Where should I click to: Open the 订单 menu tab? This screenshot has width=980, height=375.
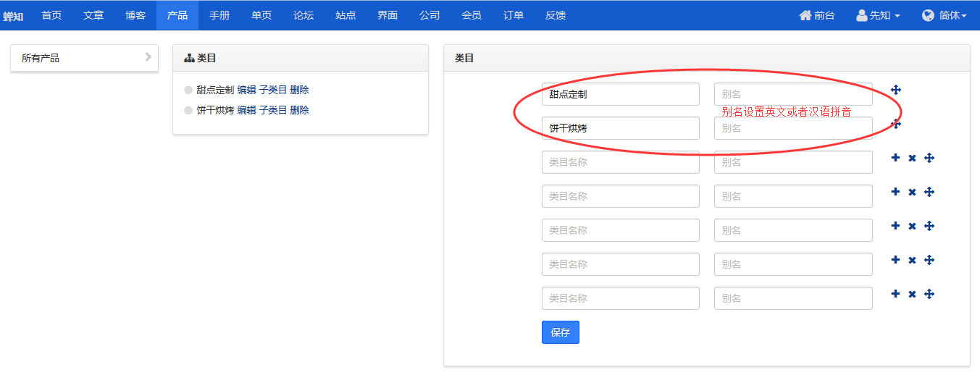tap(514, 15)
